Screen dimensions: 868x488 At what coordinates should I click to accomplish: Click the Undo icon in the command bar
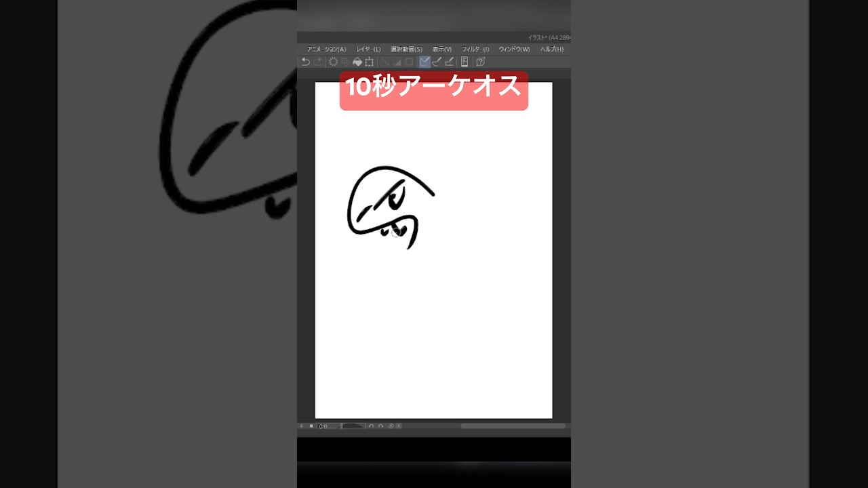point(306,62)
